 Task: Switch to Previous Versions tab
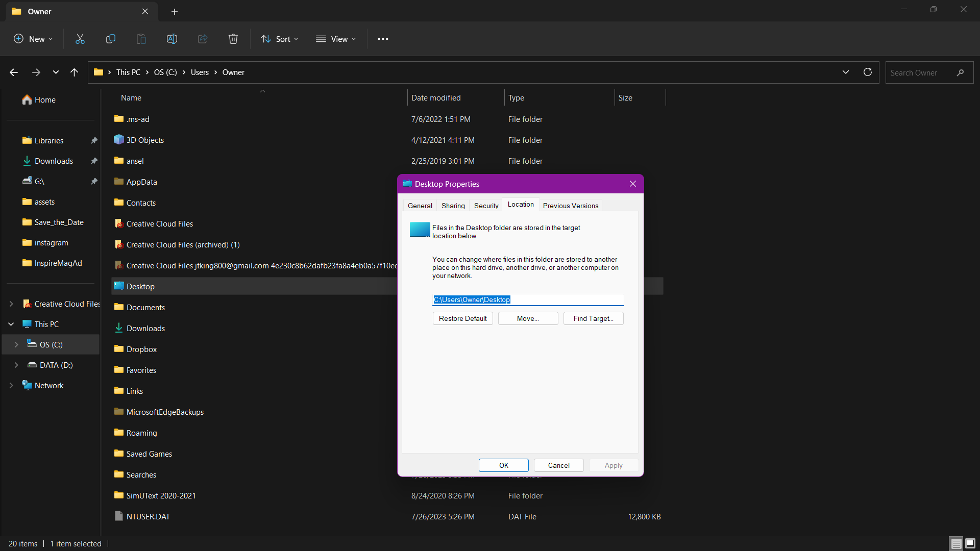click(x=571, y=206)
